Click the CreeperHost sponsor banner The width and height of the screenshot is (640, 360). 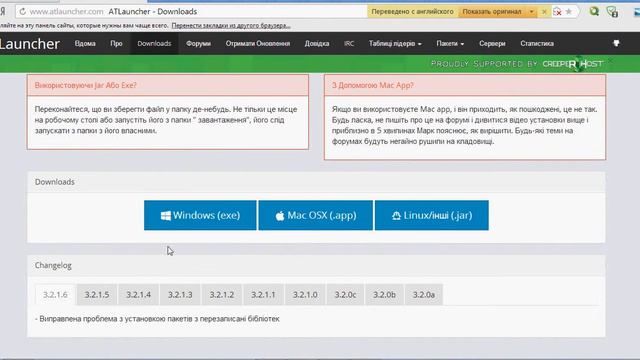pyautogui.click(x=517, y=64)
